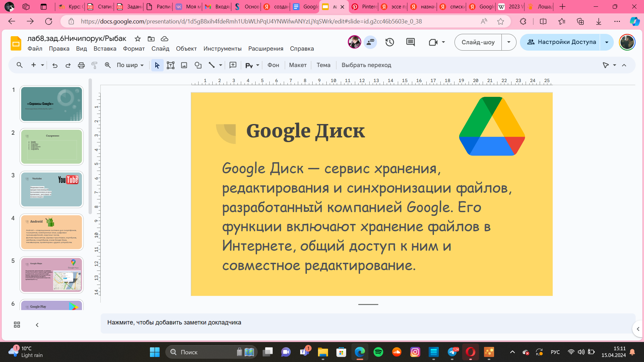644x362 pixels.
Task: Activate the paint format tool
Action: click(94, 65)
